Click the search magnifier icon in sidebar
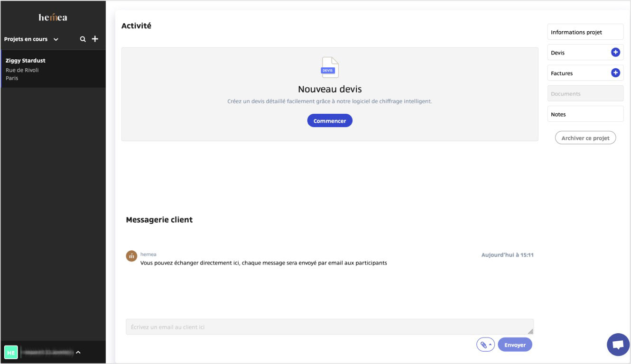 [83, 39]
